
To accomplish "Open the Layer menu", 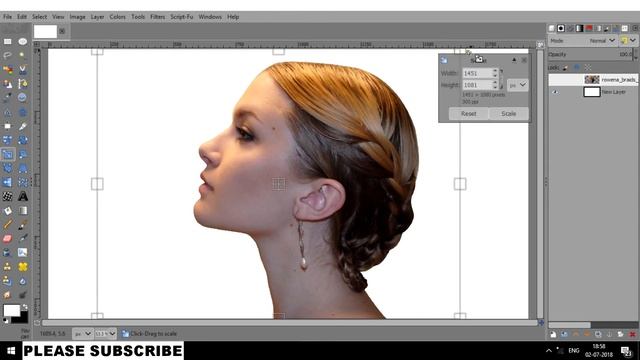I will [97, 17].
